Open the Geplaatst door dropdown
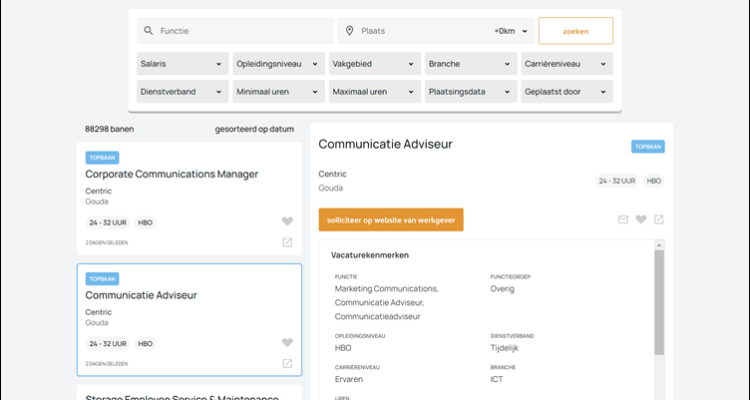The height and width of the screenshot is (400, 750). pyautogui.click(x=565, y=91)
